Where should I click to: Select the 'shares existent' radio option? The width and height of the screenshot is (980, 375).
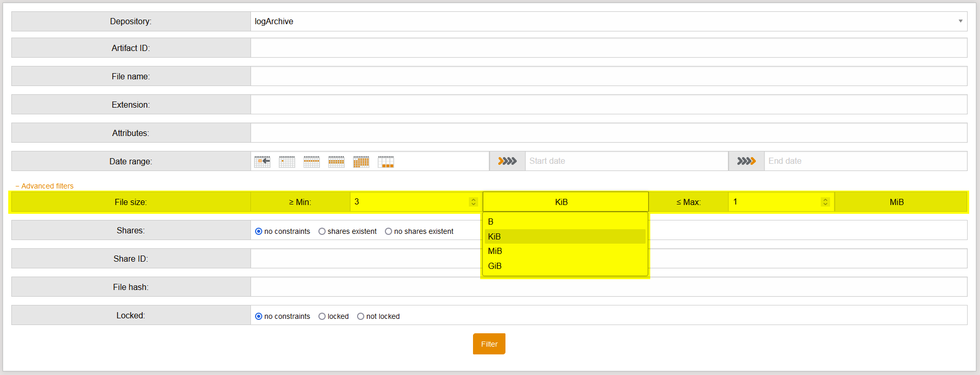322,231
